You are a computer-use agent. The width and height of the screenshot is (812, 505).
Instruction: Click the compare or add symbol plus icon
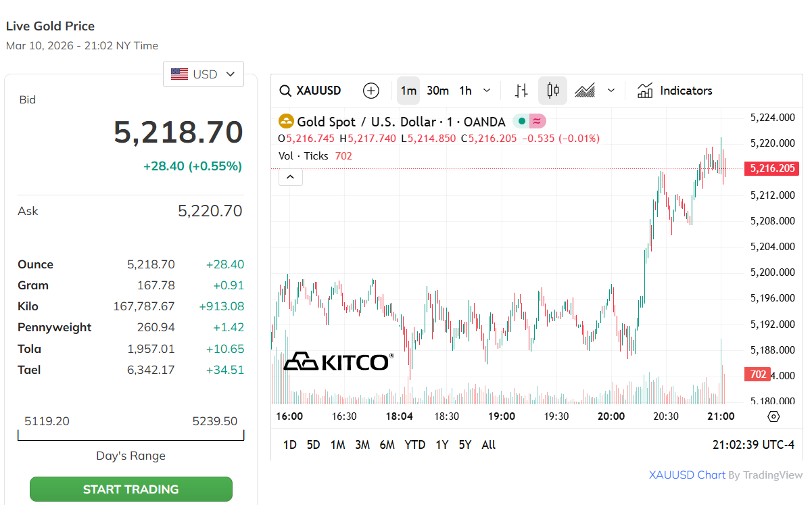pyautogui.click(x=371, y=91)
